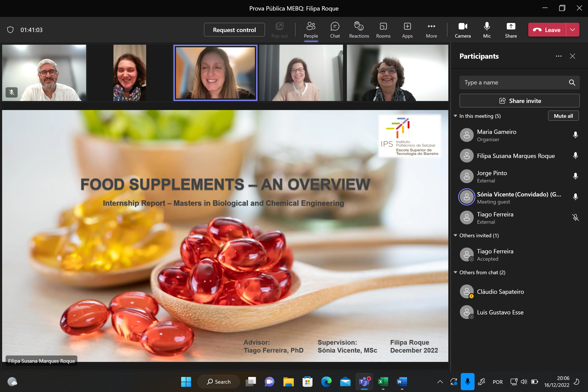
Task: Click the Share content icon
Action: [x=511, y=30]
